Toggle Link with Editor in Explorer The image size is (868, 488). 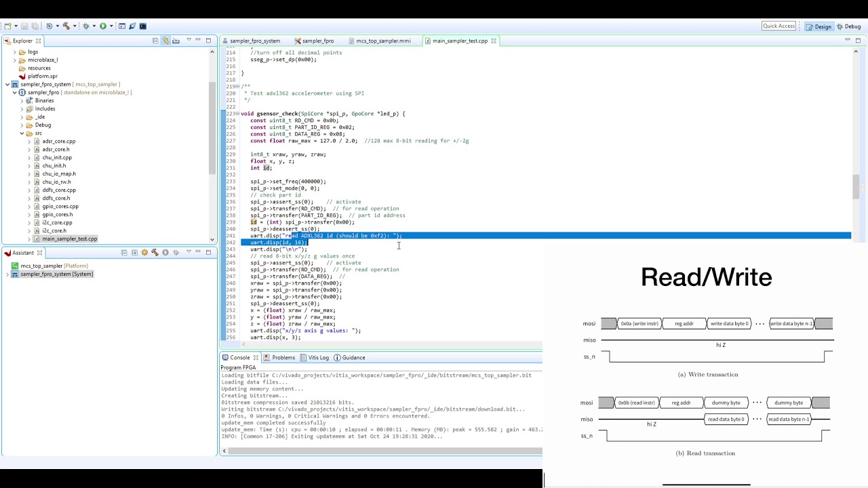[x=165, y=41]
